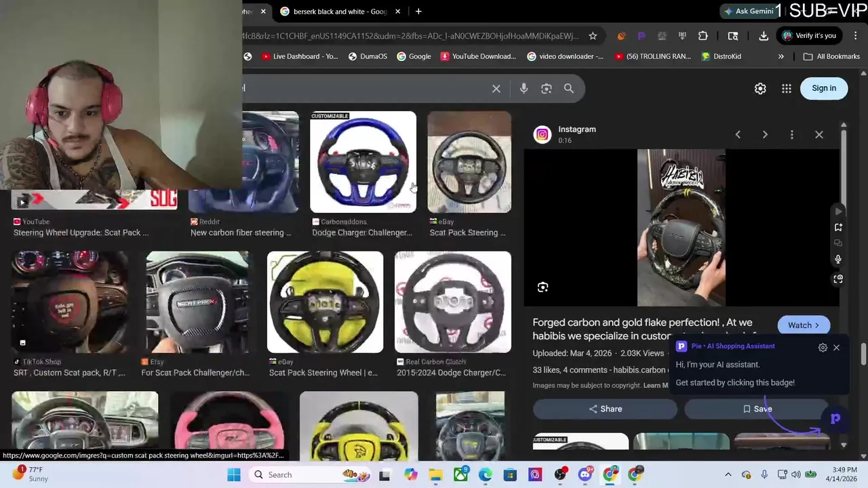The image size is (868, 488).
Task: Open Live Dashboard YouTube bookmark
Action: point(299,56)
